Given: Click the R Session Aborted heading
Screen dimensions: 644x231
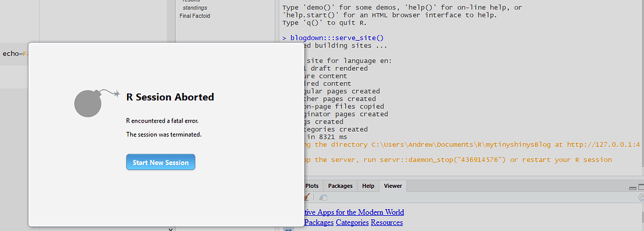Looking at the screenshot, I should tap(170, 97).
